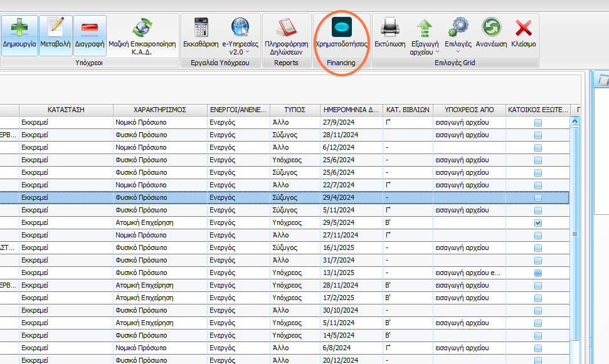The image size is (609, 364).
Task: Select the row dated 27/11/2024
Action: pos(285,235)
